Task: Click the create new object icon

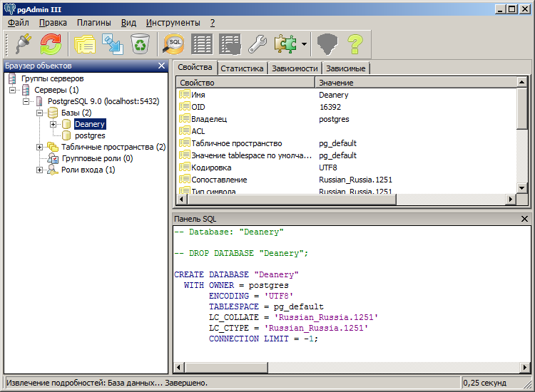Action: click(113, 44)
